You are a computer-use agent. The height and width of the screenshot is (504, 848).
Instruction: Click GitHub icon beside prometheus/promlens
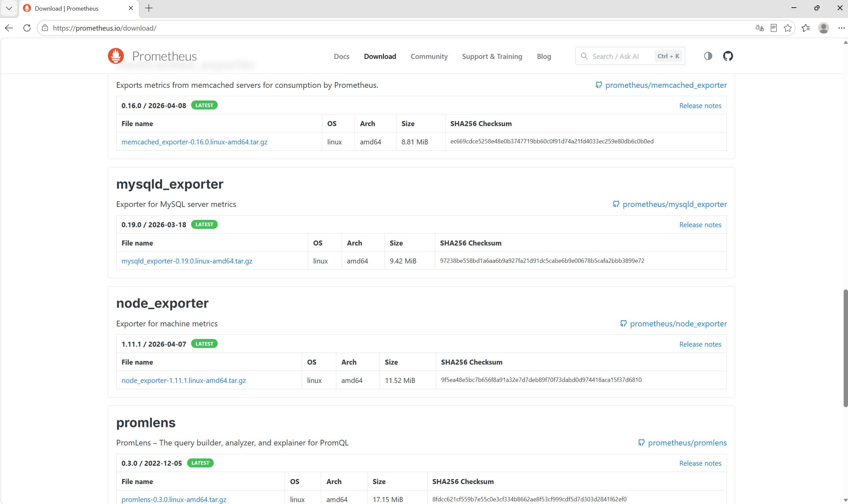(641, 442)
